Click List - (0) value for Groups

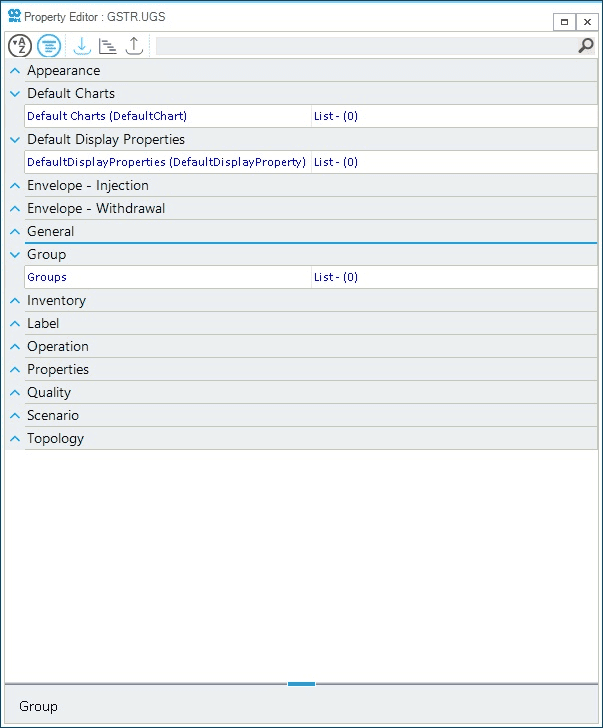click(336, 277)
